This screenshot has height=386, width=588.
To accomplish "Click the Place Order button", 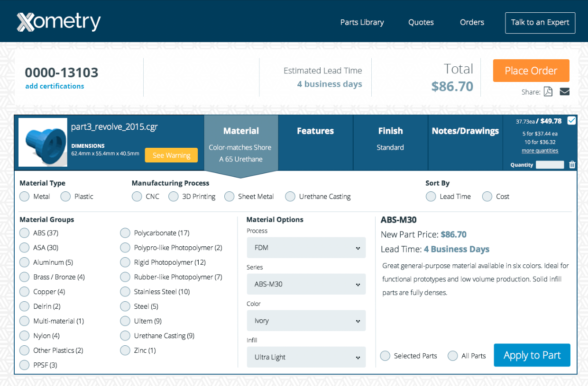I will coord(531,71).
